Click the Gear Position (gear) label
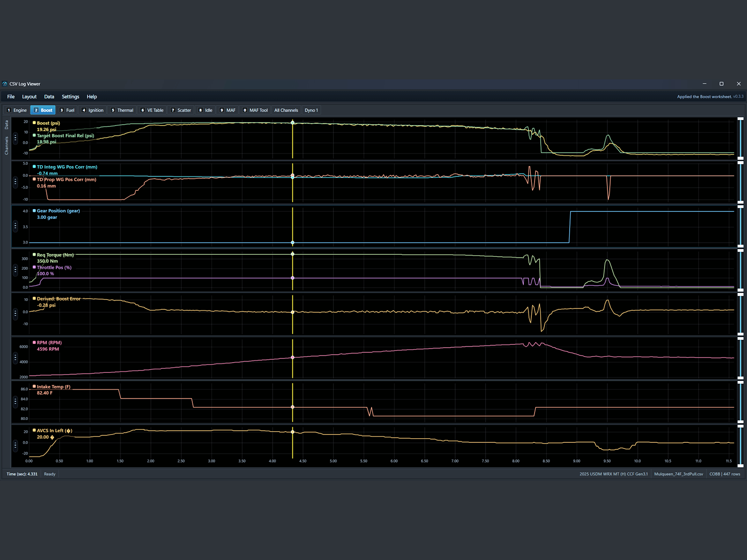Viewport: 747px width, 560px height. click(58, 211)
